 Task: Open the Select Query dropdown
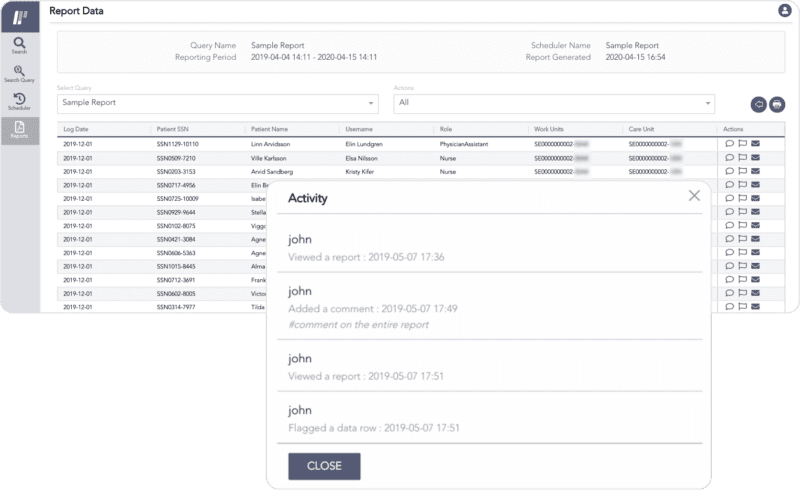218,103
